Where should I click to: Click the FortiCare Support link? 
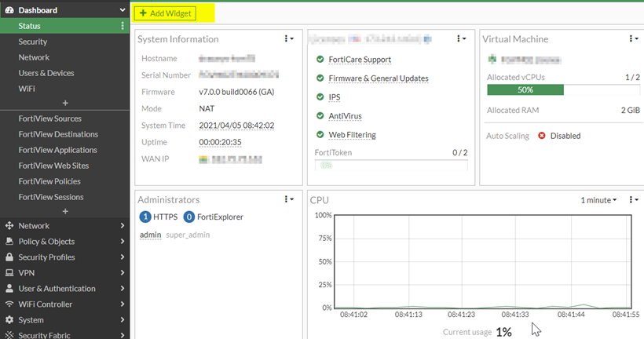point(360,60)
